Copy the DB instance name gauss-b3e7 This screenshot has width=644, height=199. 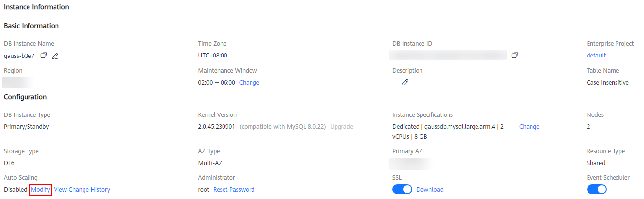pos(43,56)
